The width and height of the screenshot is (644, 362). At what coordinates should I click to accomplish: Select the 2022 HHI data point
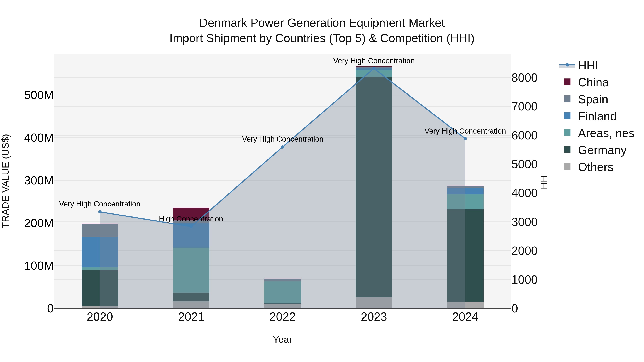click(x=282, y=147)
